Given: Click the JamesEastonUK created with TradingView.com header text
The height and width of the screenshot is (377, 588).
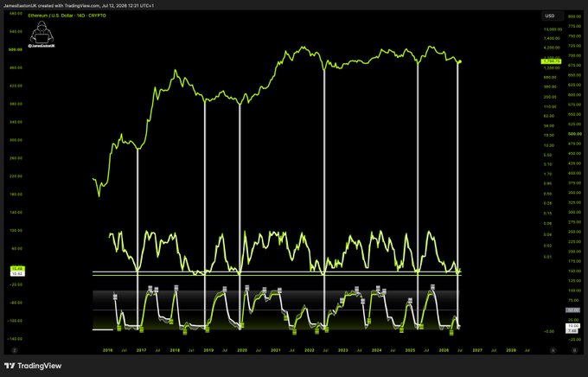Looking at the screenshot, I should point(79,6).
